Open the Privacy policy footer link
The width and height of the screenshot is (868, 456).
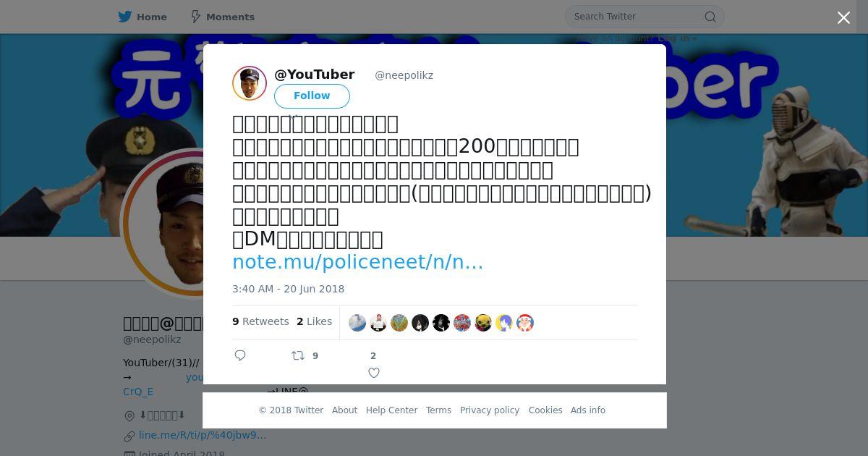click(490, 410)
